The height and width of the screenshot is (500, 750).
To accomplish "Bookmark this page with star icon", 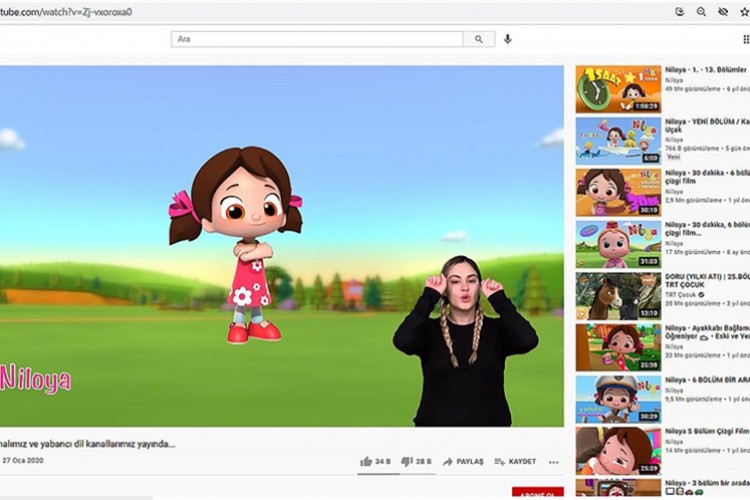I will 744,12.
